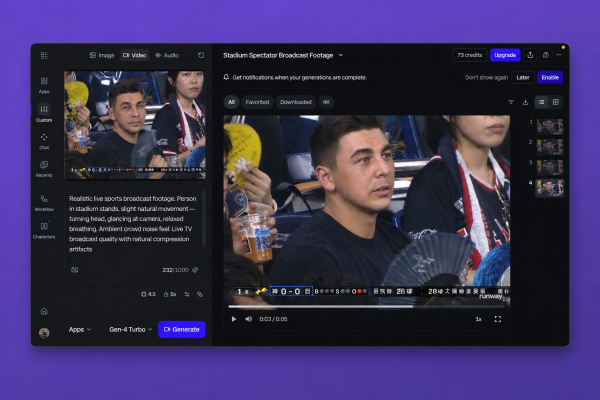Screen dimensions: 600x400
Task: Select generation thumbnail number 3
Action: [x=550, y=167]
